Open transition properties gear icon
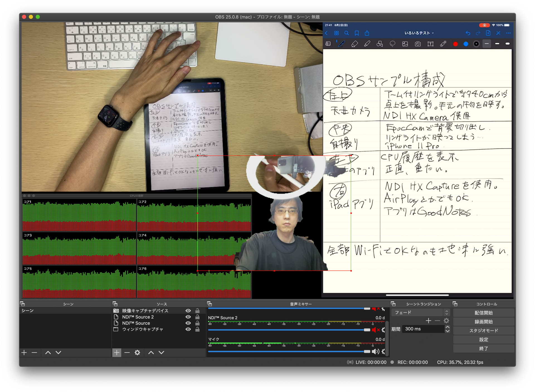 446,321
